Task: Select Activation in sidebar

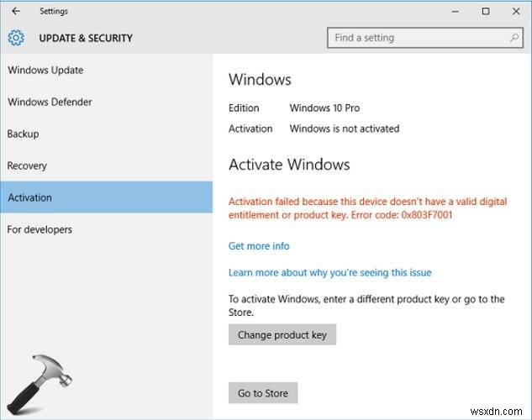Action: (106, 197)
